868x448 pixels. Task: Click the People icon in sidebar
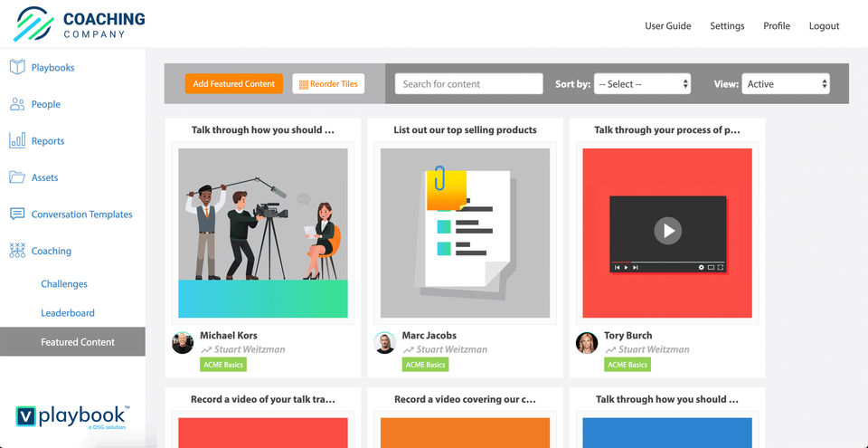(17, 104)
